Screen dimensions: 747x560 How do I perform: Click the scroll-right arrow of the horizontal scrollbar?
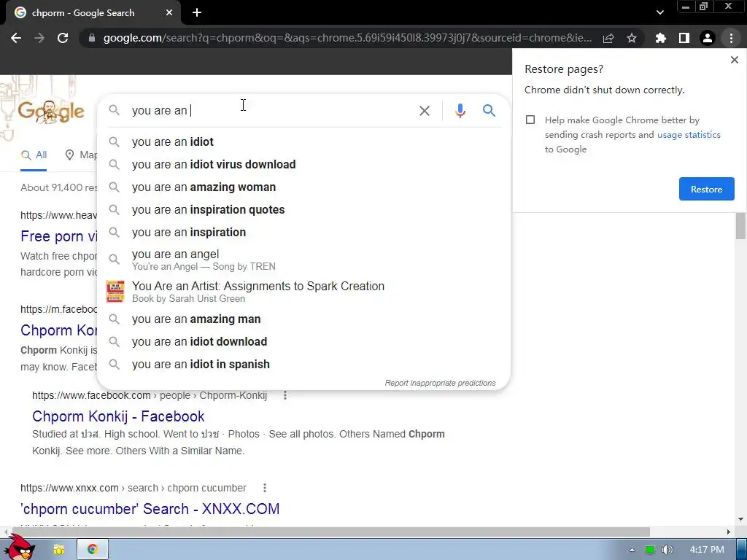point(729,532)
